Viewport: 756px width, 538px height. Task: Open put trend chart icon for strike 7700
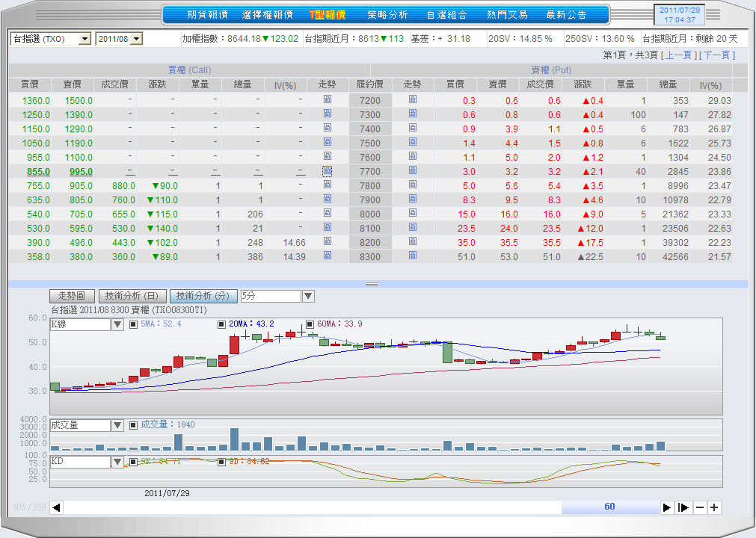coord(413,170)
